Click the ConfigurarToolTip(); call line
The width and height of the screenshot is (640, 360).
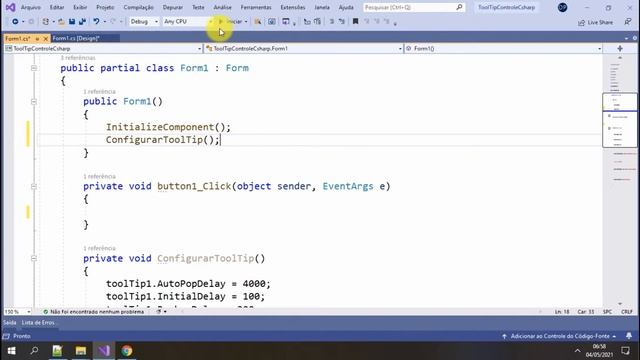tap(162, 140)
